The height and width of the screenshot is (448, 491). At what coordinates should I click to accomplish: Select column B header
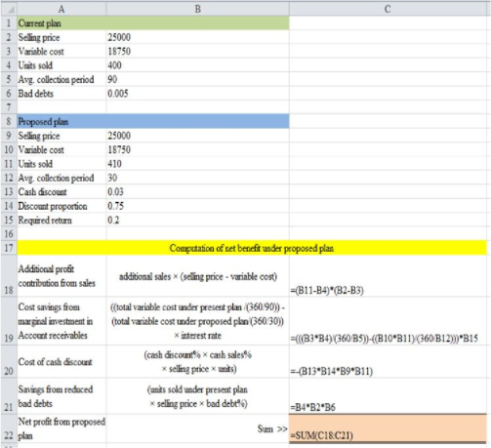197,9
